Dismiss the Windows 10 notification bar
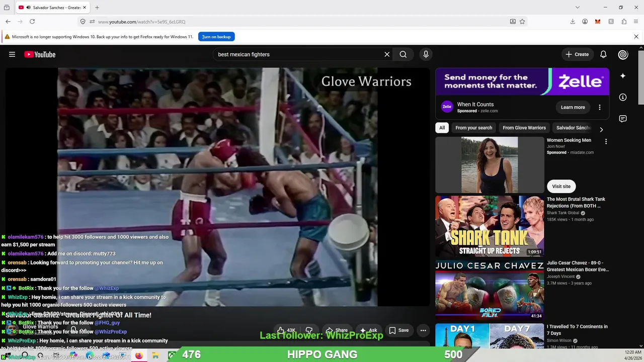The image size is (644, 362). [636, 37]
